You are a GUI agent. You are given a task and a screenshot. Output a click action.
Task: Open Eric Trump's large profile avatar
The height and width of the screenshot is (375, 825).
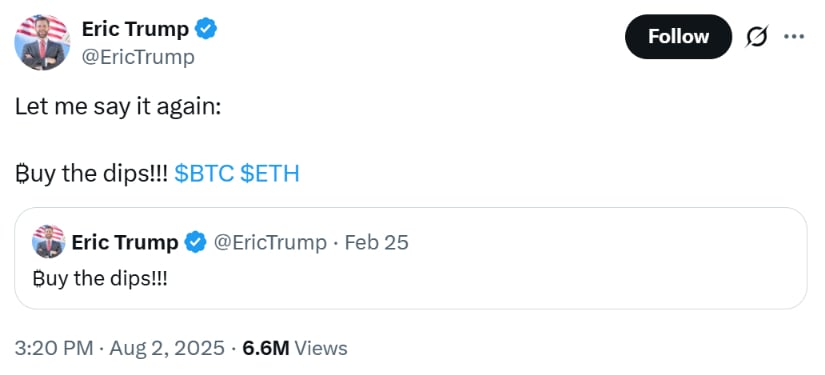pos(43,43)
